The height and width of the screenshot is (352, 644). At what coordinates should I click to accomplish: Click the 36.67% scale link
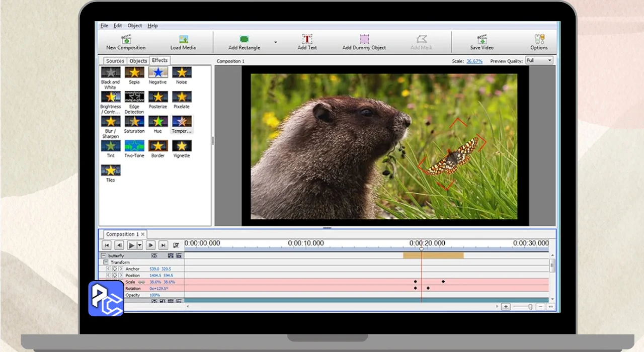pyautogui.click(x=474, y=61)
